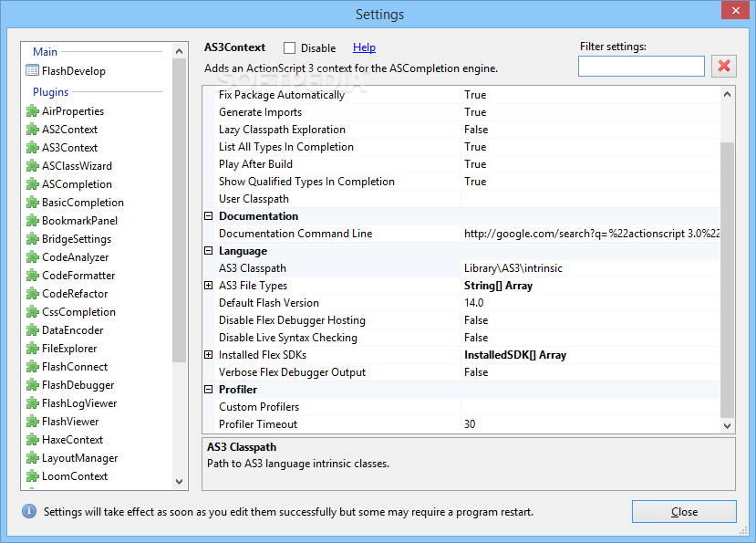Select the ASCompletion plugin label
The height and width of the screenshot is (543, 756).
click(77, 184)
